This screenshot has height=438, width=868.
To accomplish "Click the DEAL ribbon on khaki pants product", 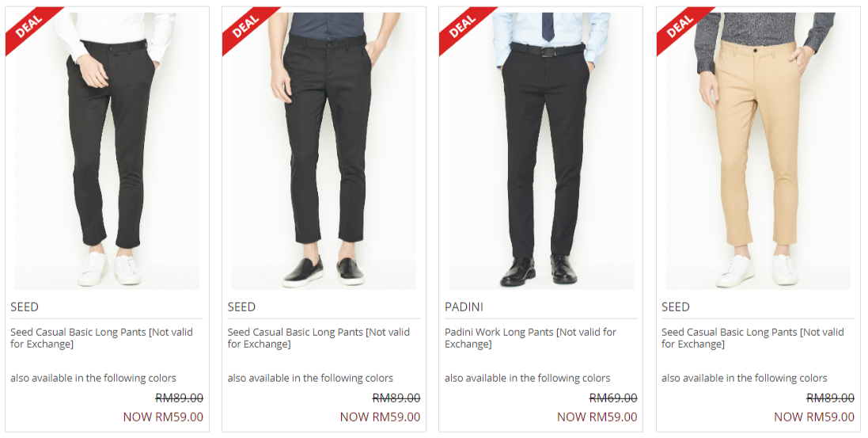I will coord(679,25).
